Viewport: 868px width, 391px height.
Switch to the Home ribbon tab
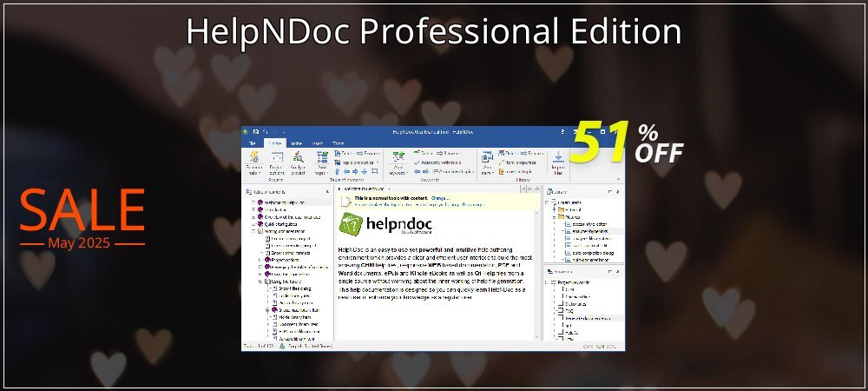pos(274,143)
